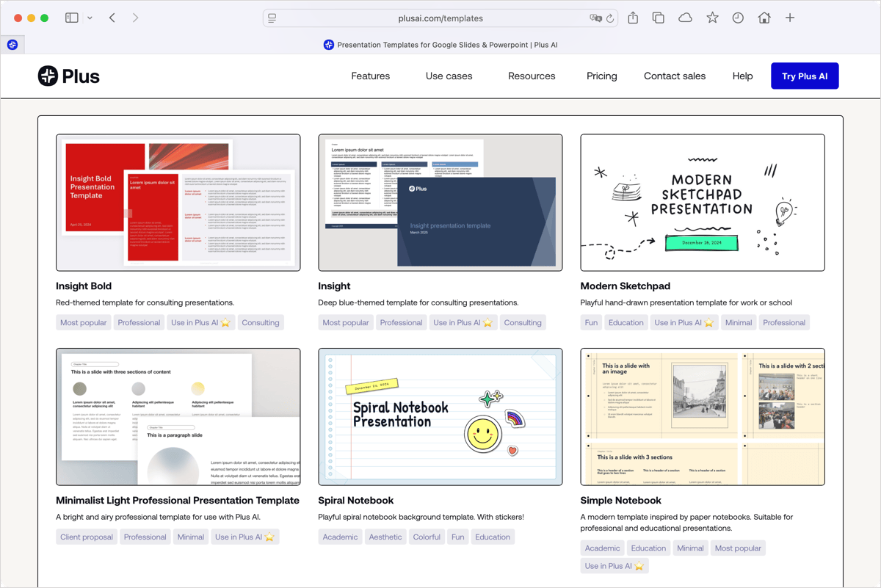Open a new tab with the plus icon
Screen dimensions: 881x588
coord(790,18)
